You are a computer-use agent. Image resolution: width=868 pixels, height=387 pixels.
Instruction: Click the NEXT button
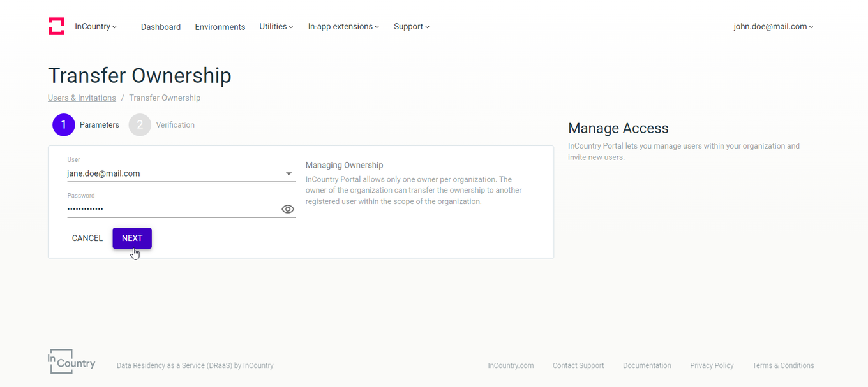pos(132,238)
